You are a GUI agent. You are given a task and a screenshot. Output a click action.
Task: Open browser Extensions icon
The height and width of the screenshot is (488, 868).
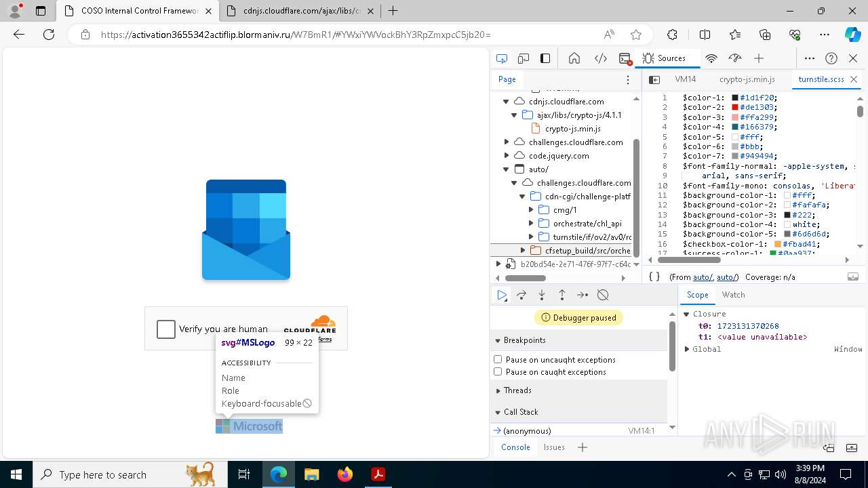(x=672, y=35)
